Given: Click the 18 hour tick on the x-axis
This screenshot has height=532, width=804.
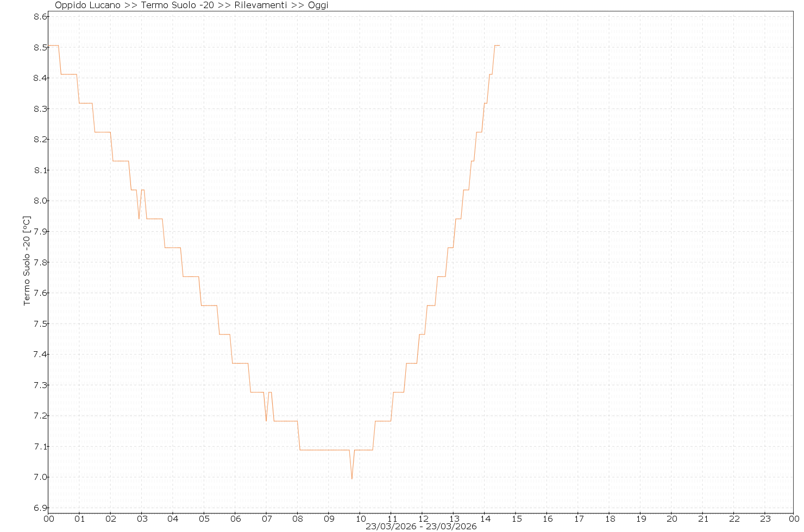Looking at the screenshot, I should tap(610, 519).
